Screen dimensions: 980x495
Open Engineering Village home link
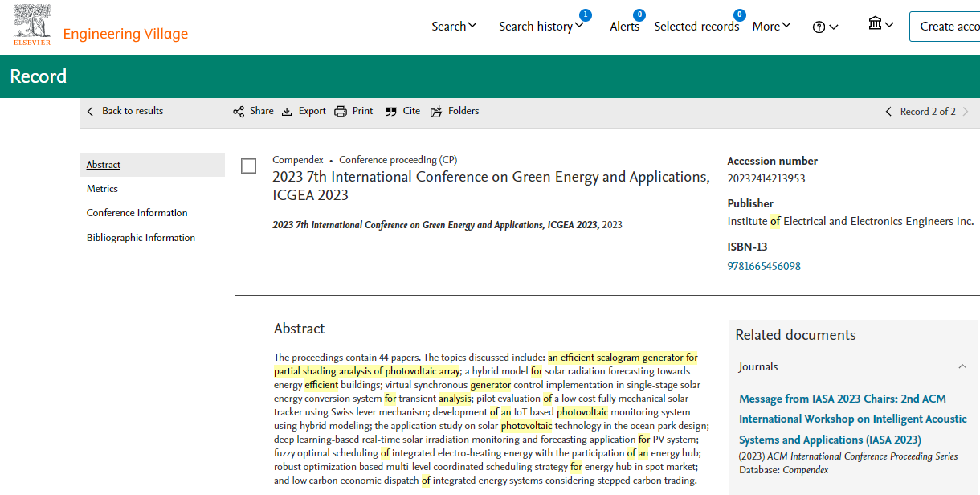click(125, 34)
